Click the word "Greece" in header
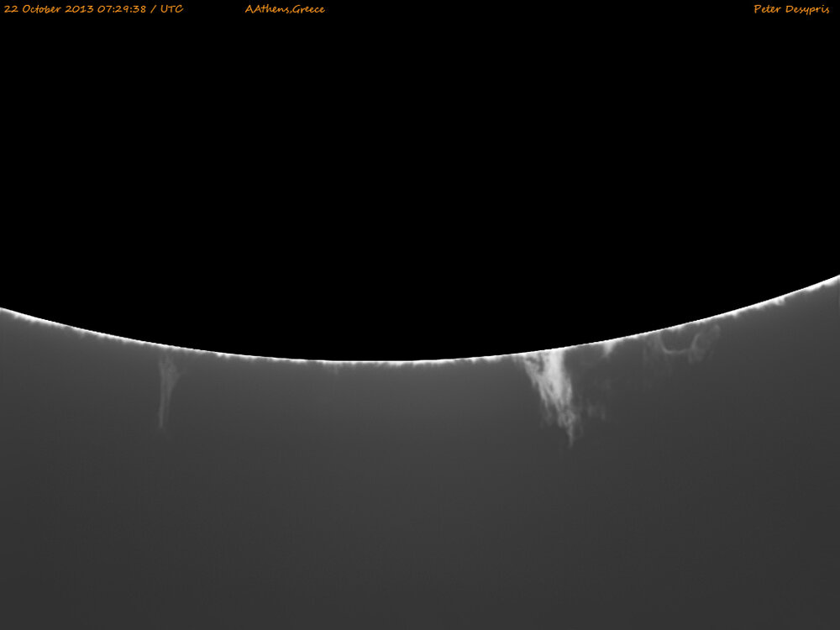This screenshot has height=630, width=840. [307, 9]
